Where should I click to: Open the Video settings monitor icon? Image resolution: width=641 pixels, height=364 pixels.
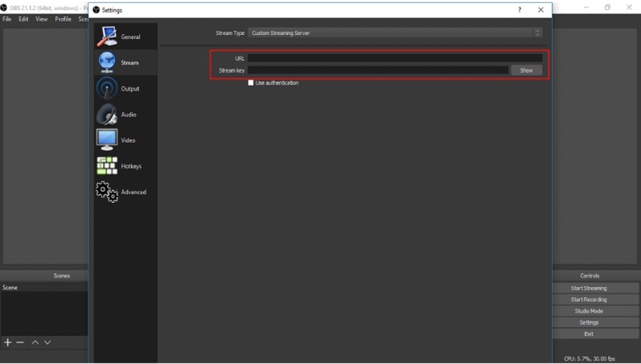pos(107,140)
